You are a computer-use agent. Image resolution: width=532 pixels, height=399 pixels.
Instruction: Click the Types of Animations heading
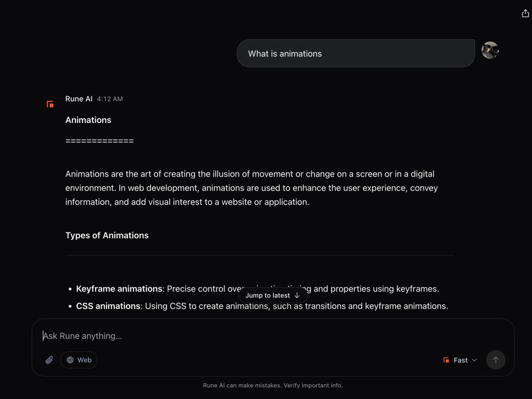pos(107,236)
